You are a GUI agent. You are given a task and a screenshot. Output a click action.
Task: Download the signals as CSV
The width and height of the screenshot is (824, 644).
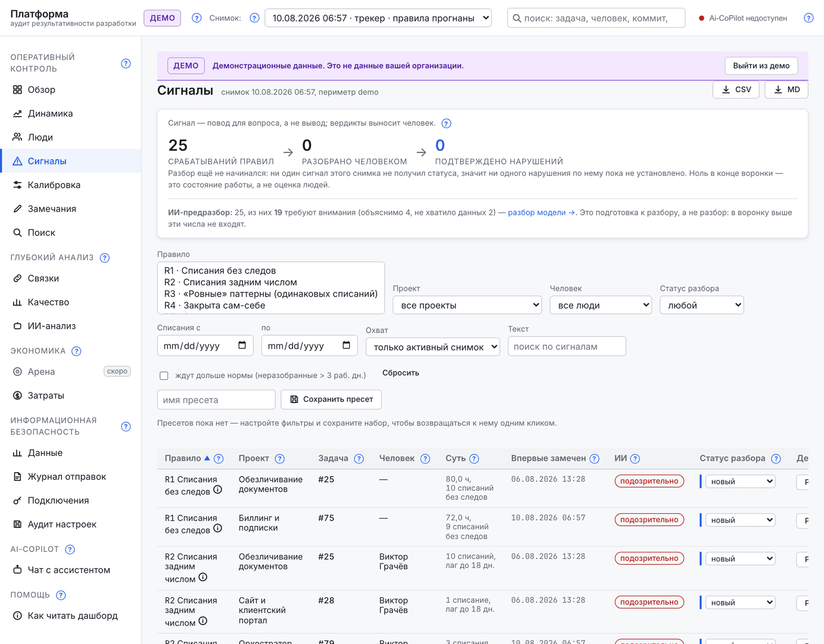(x=736, y=90)
